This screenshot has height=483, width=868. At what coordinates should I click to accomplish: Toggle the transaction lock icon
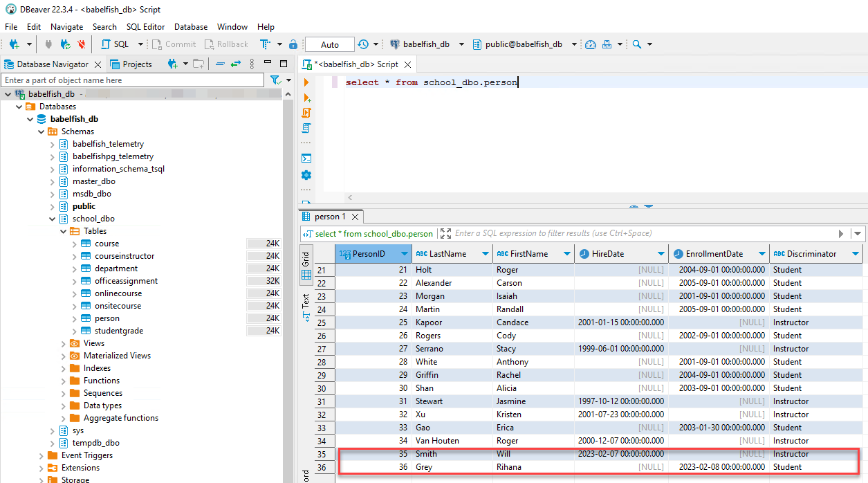[x=293, y=44]
